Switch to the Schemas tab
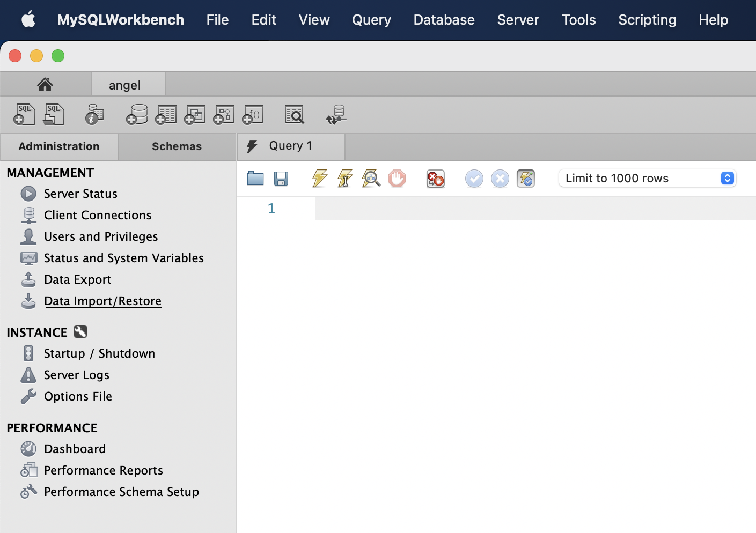The height and width of the screenshot is (533, 756). [x=177, y=146]
